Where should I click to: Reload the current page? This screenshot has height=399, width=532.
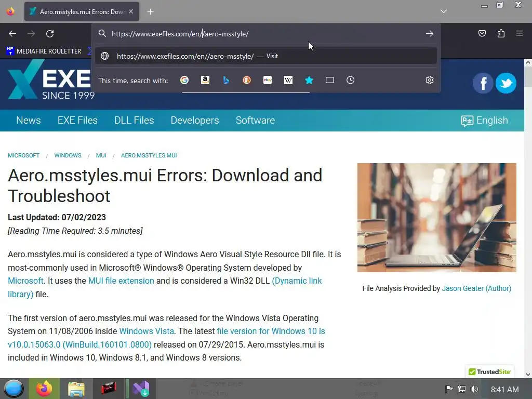pyautogui.click(x=50, y=34)
